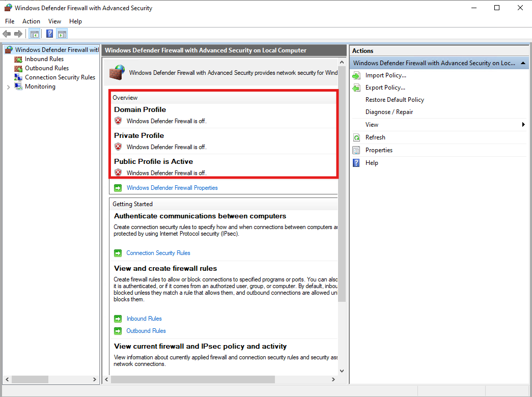Collapse the Actions section header arrow
This screenshot has height=397, width=532.
tap(523, 63)
